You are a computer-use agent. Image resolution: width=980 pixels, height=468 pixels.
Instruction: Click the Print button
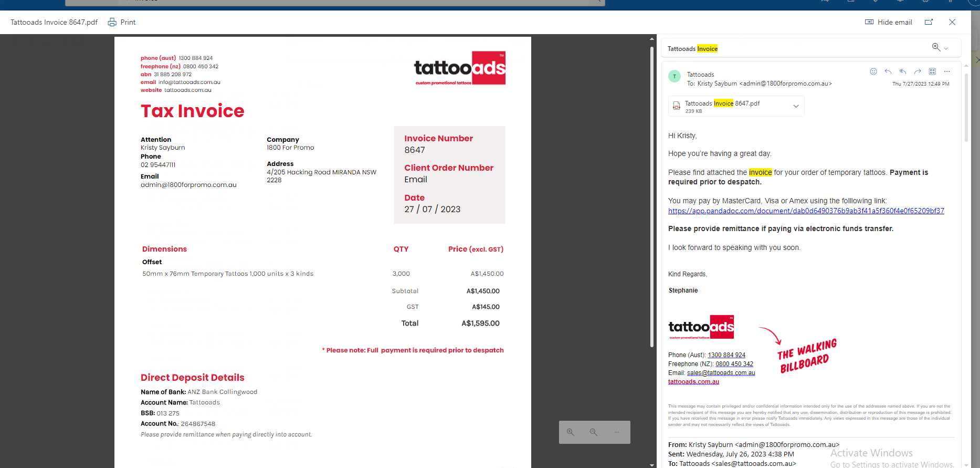coord(122,22)
